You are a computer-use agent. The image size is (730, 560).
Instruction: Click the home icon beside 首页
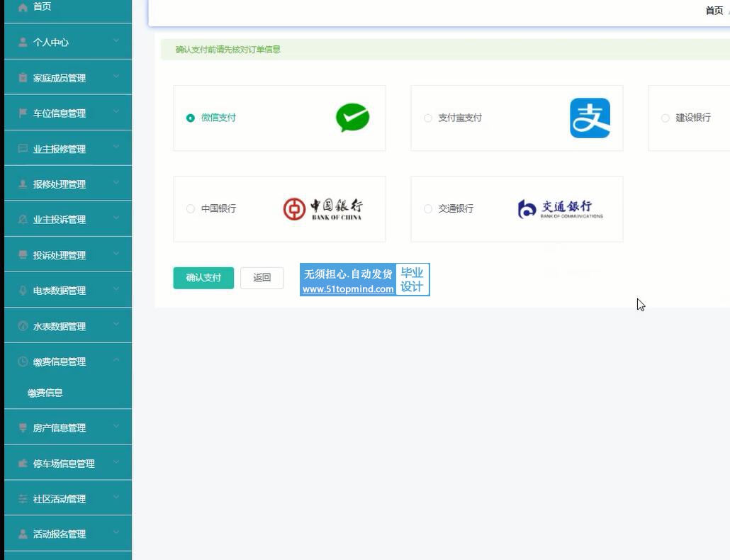coord(23,7)
